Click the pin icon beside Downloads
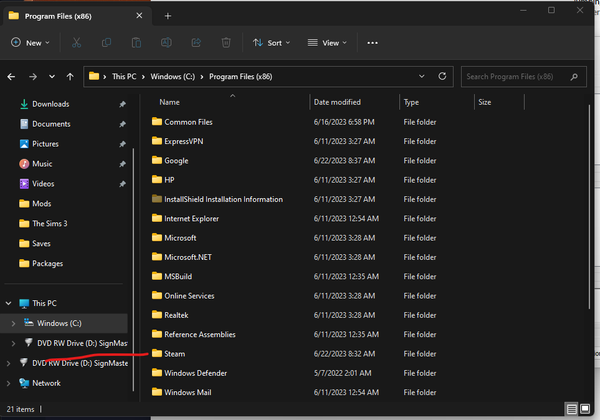 (122, 104)
